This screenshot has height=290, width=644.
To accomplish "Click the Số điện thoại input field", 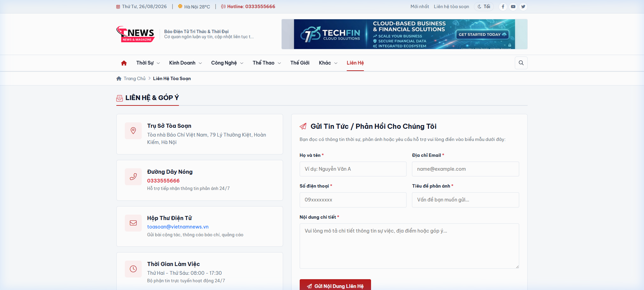I will (353, 200).
